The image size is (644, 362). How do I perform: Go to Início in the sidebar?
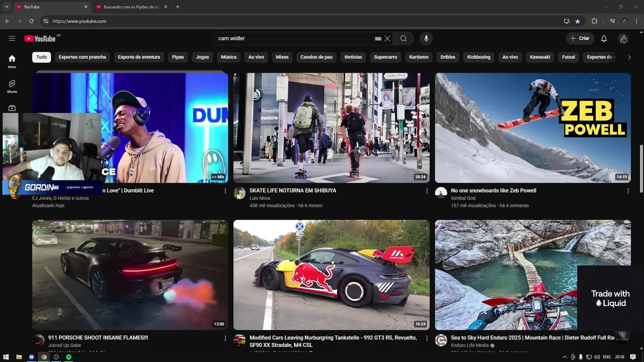coord(12,61)
